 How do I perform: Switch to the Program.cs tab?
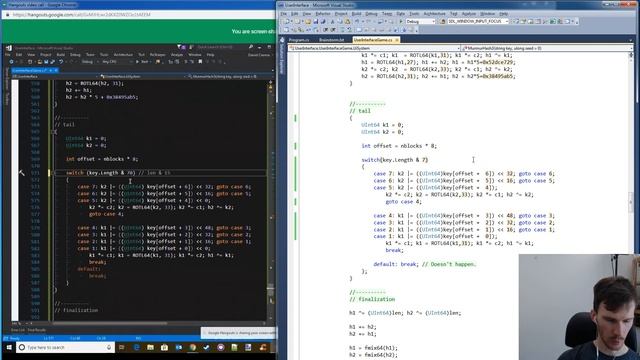299,40
